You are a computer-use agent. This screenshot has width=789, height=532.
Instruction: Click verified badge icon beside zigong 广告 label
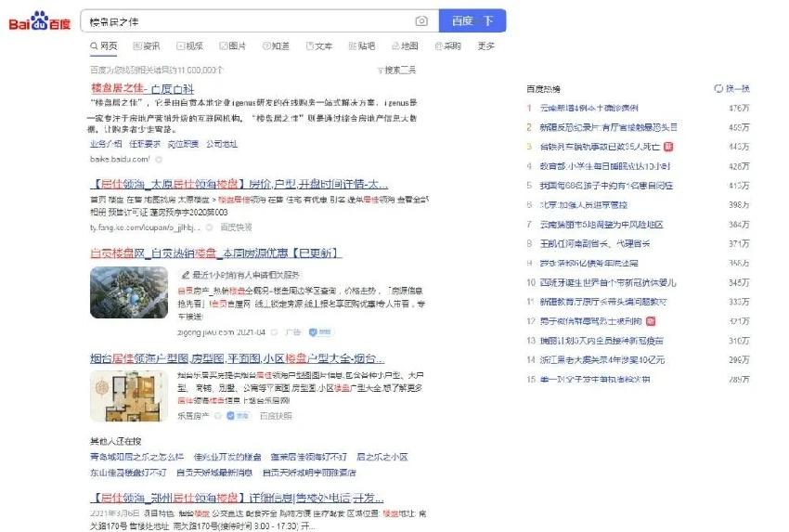tap(314, 331)
